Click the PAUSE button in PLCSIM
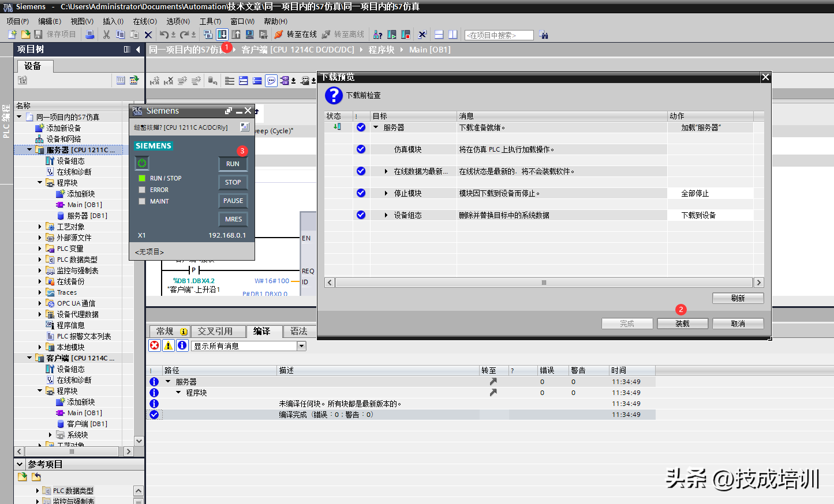This screenshot has width=834, height=504. pos(233,201)
